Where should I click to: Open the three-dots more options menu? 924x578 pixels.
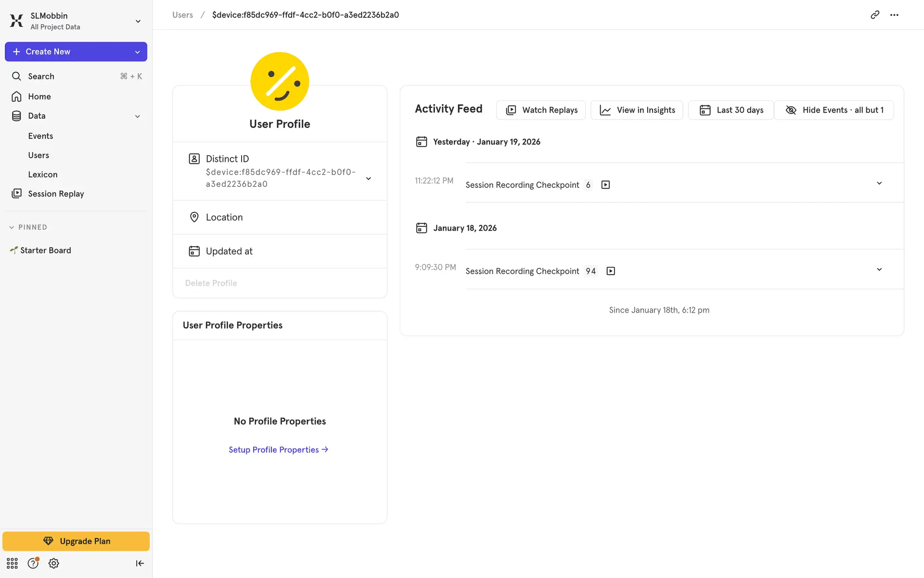point(894,15)
